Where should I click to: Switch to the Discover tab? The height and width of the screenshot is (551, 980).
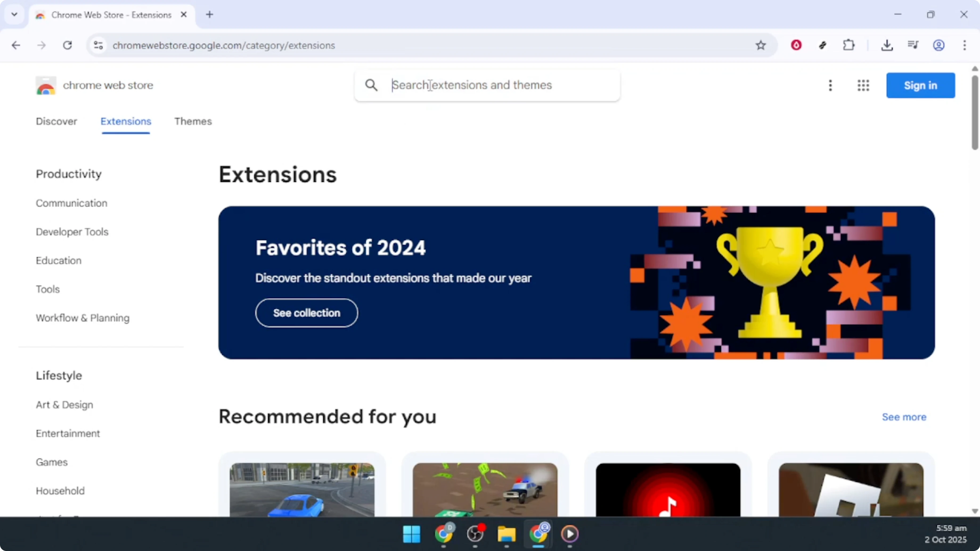coord(56,121)
